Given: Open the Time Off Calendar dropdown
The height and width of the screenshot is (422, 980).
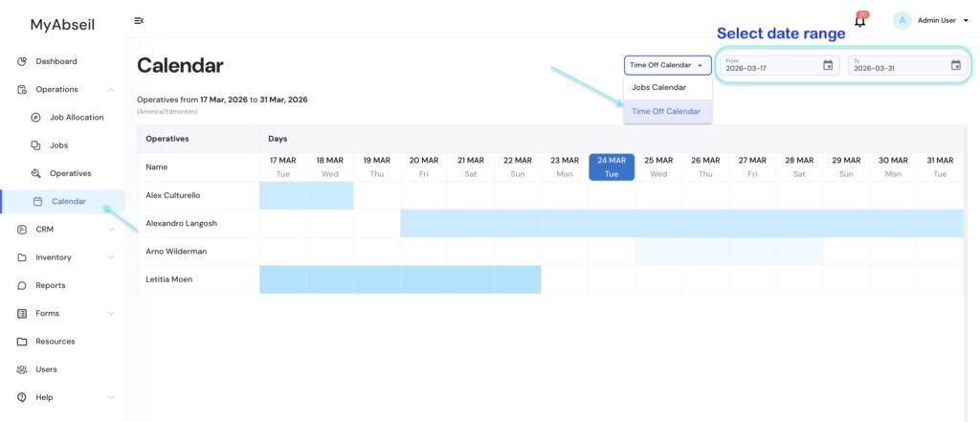Looking at the screenshot, I should [667, 65].
